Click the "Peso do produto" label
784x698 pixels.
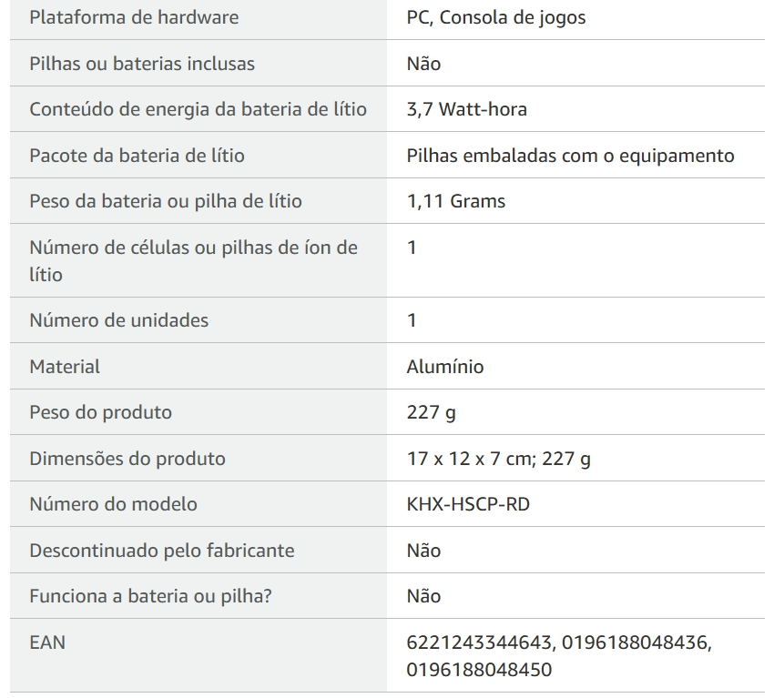click(x=100, y=412)
